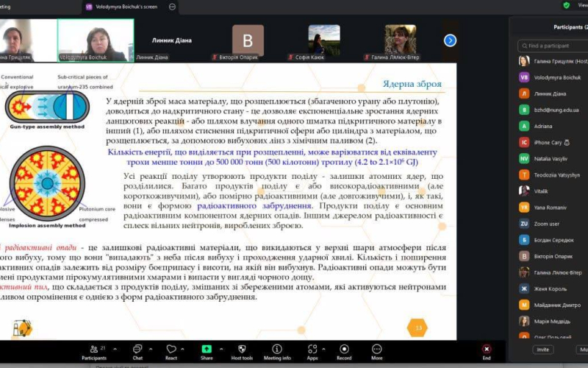Open the More options icon in toolbar
The width and height of the screenshot is (588, 368).
pos(376,349)
